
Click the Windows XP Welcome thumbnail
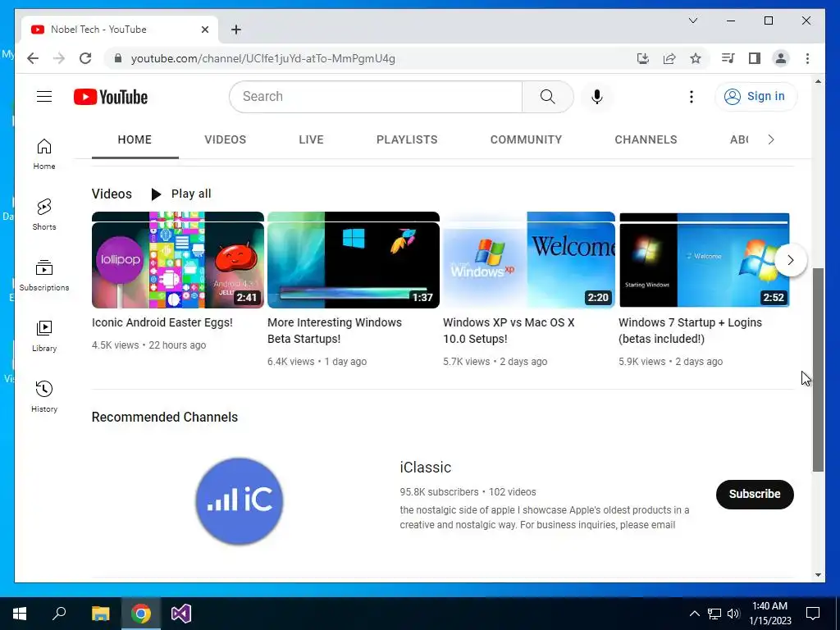[x=529, y=260]
